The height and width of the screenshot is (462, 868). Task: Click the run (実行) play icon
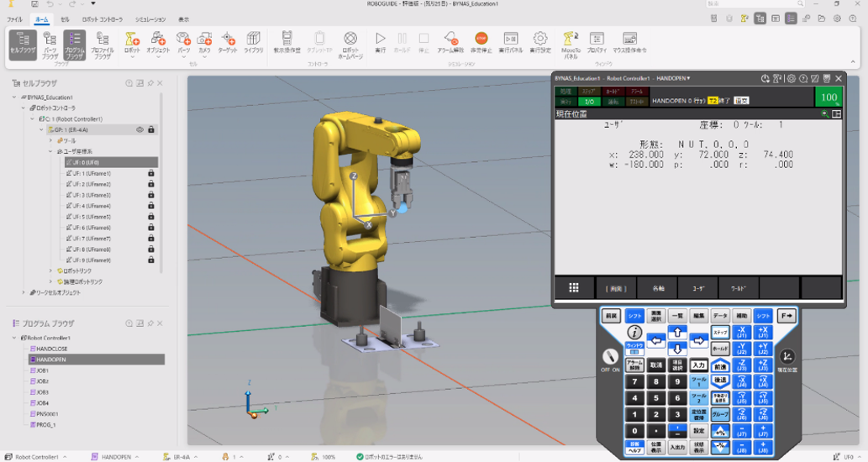coord(380,39)
